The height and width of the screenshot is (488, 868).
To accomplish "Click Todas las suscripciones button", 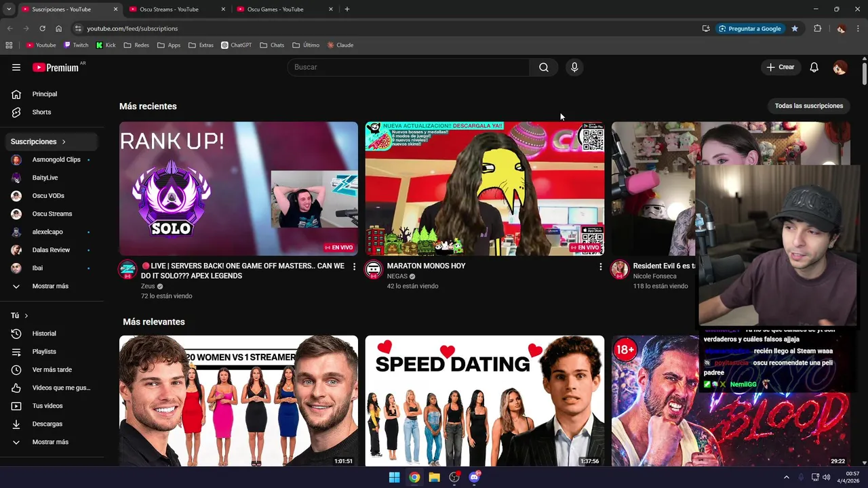I will click(809, 106).
